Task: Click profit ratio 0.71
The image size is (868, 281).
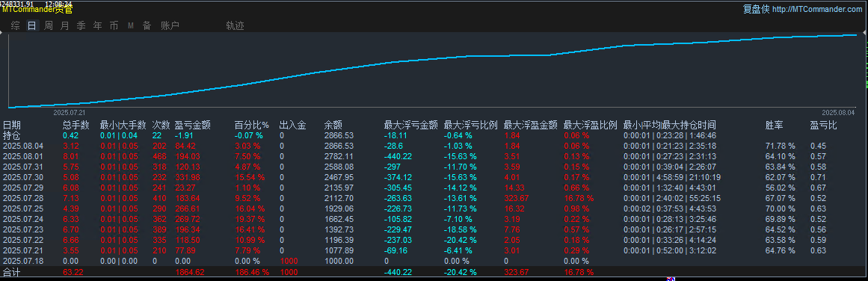Action: tap(818, 177)
